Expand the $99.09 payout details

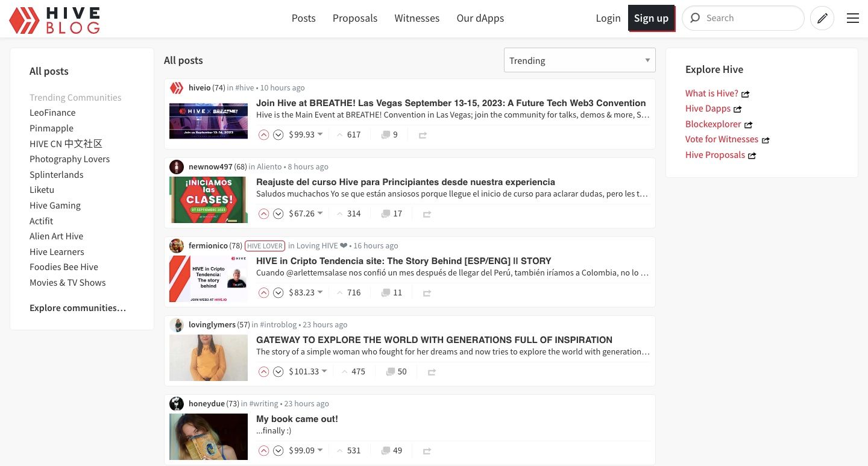(306, 450)
